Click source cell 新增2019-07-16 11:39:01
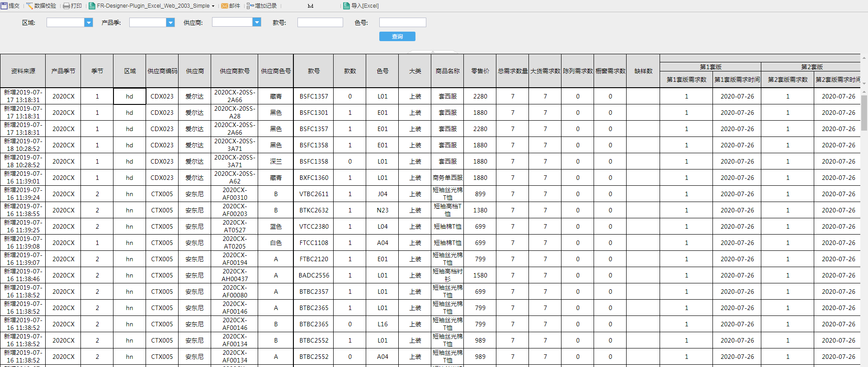Image resolution: width=868 pixels, height=367 pixels. pos(23,178)
